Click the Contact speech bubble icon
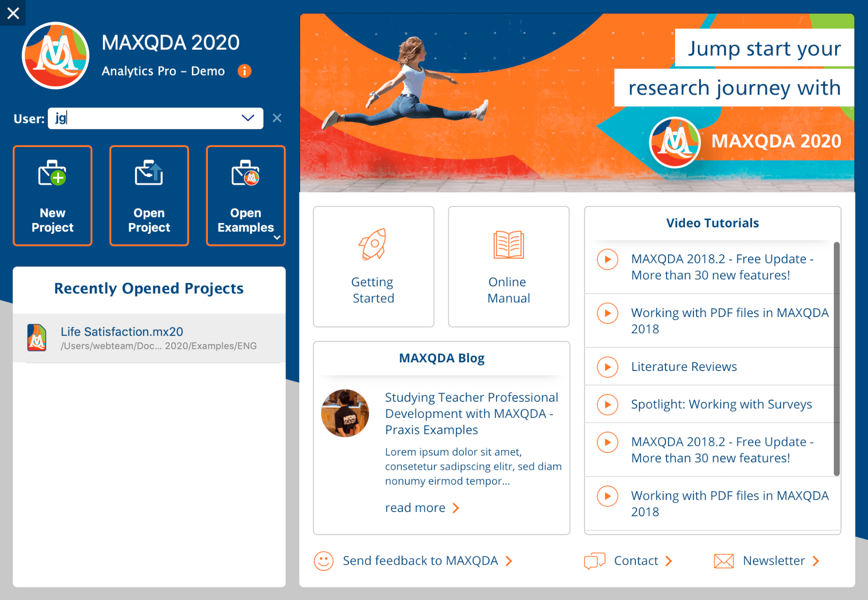 595,561
